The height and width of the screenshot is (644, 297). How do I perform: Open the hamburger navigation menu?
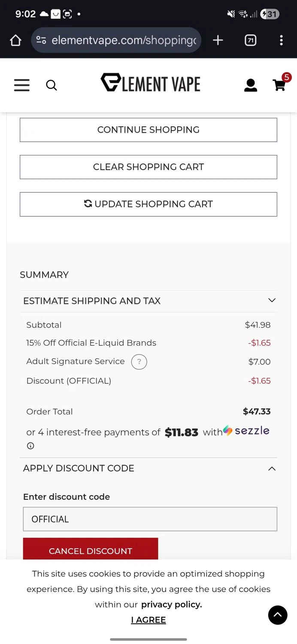pyautogui.click(x=22, y=85)
